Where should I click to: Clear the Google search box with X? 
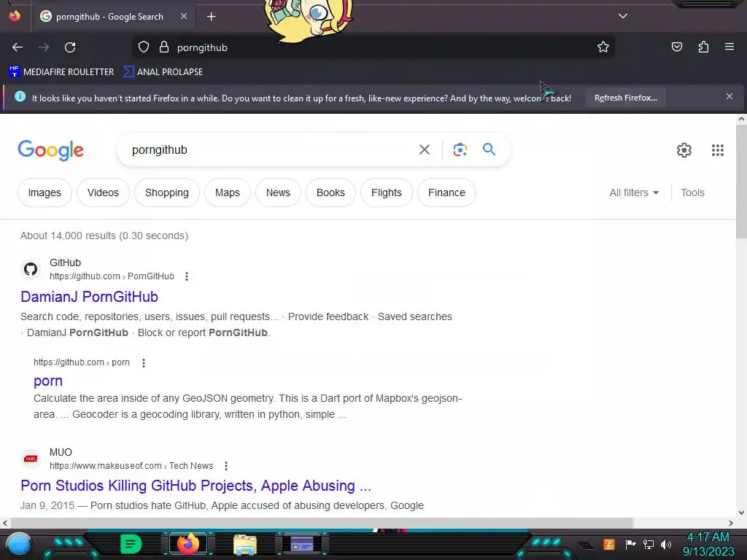[x=424, y=149]
